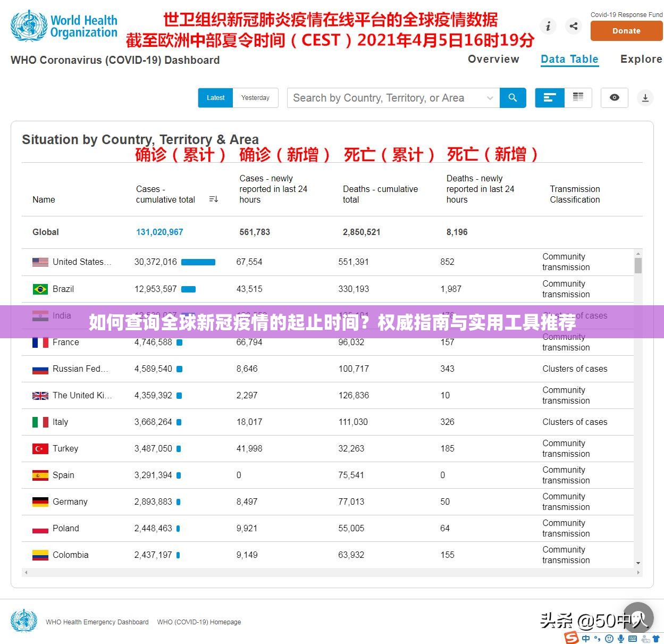Switch to the grid table view
This screenshot has width=664, height=644.
(578, 98)
